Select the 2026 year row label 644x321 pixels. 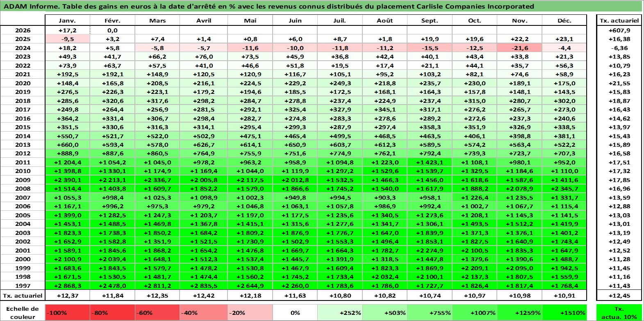23,30
